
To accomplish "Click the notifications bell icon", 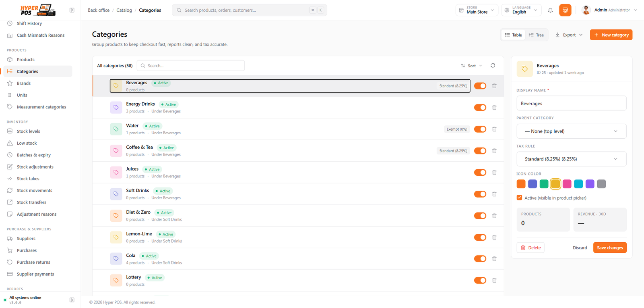I will coord(550,10).
